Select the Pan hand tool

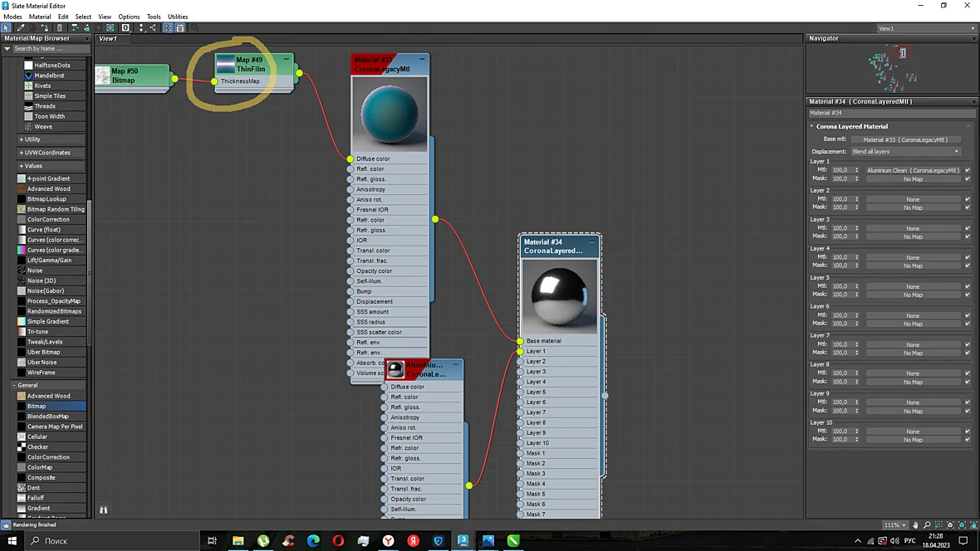click(x=915, y=525)
